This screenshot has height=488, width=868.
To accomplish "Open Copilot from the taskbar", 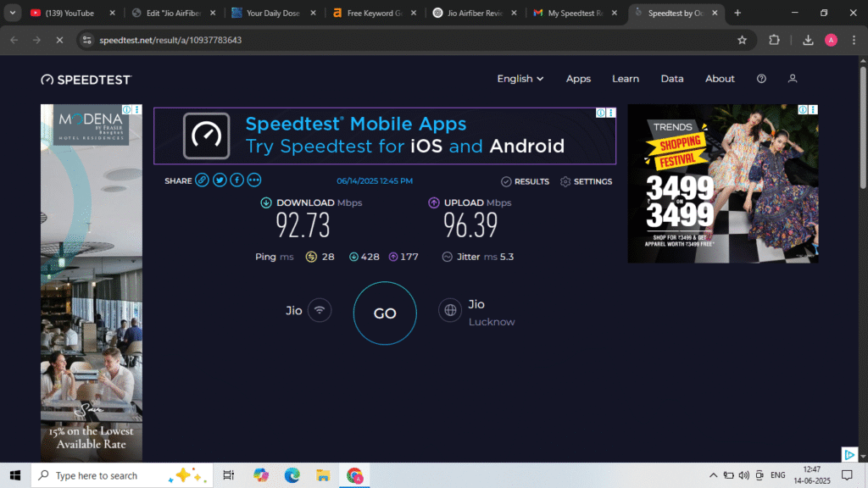I will click(x=261, y=475).
